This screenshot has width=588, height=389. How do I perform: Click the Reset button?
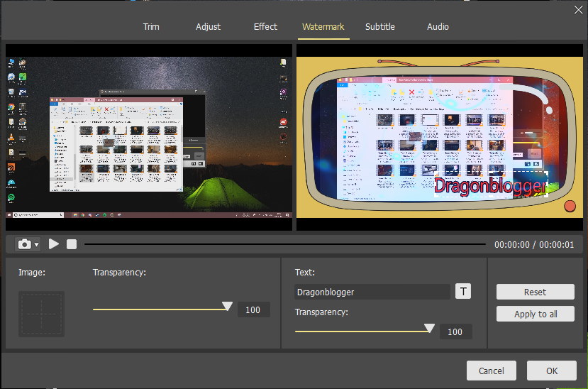click(x=535, y=292)
